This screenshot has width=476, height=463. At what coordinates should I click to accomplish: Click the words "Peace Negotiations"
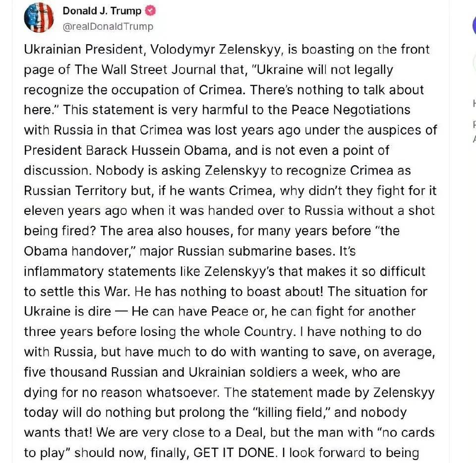pyautogui.click(x=351, y=110)
